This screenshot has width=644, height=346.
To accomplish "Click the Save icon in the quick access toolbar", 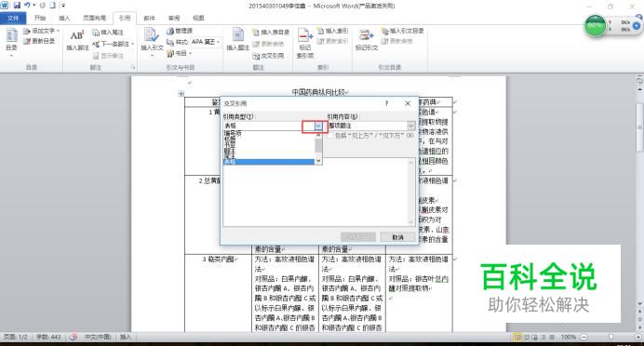I will [x=17, y=6].
